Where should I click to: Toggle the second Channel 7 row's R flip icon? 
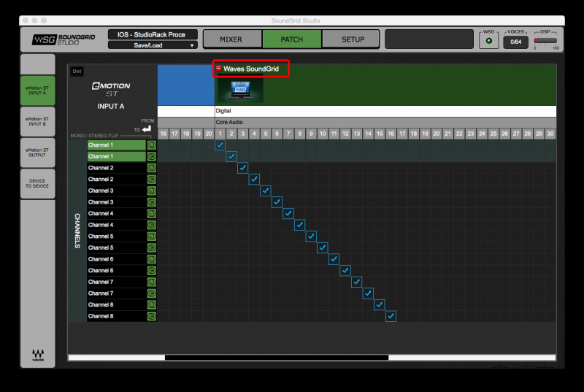[152, 293]
